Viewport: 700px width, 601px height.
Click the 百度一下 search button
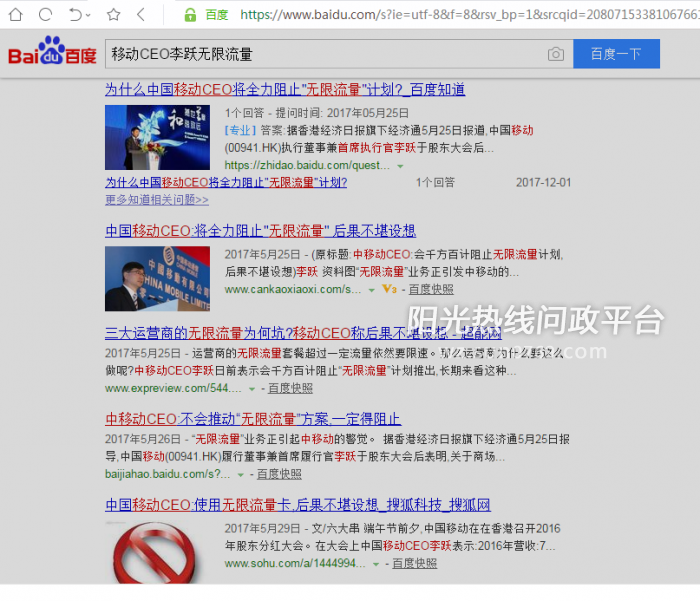click(616, 54)
